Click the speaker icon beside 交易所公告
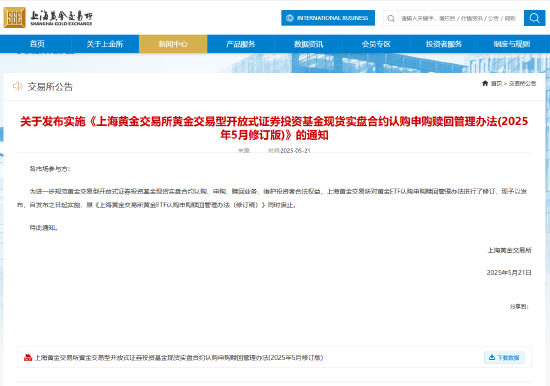550x386 pixels. (17, 86)
